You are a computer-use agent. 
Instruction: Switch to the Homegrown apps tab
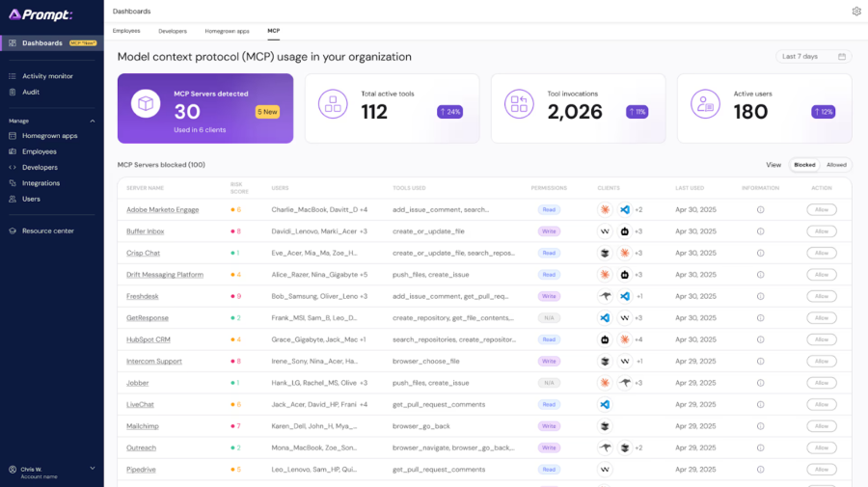tap(227, 31)
